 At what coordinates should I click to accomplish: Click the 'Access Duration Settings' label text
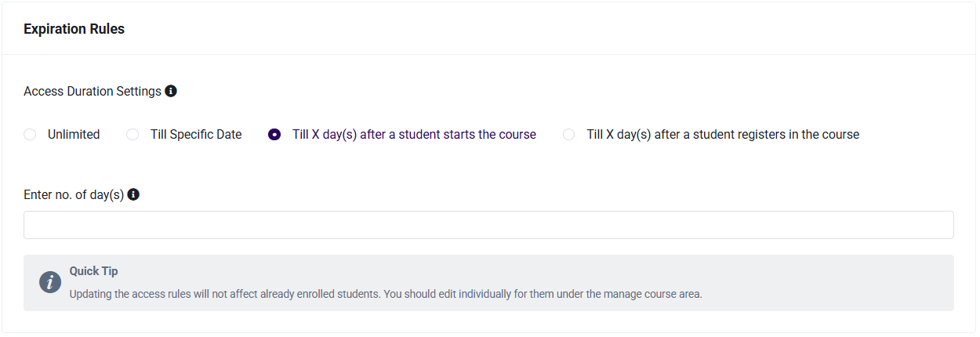click(x=93, y=91)
